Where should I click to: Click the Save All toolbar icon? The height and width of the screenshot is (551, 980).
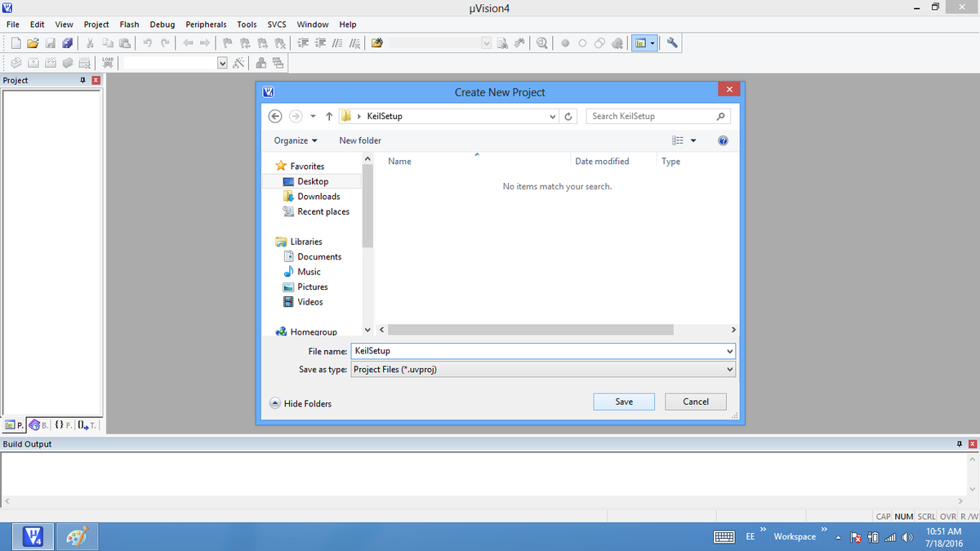tap(67, 43)
